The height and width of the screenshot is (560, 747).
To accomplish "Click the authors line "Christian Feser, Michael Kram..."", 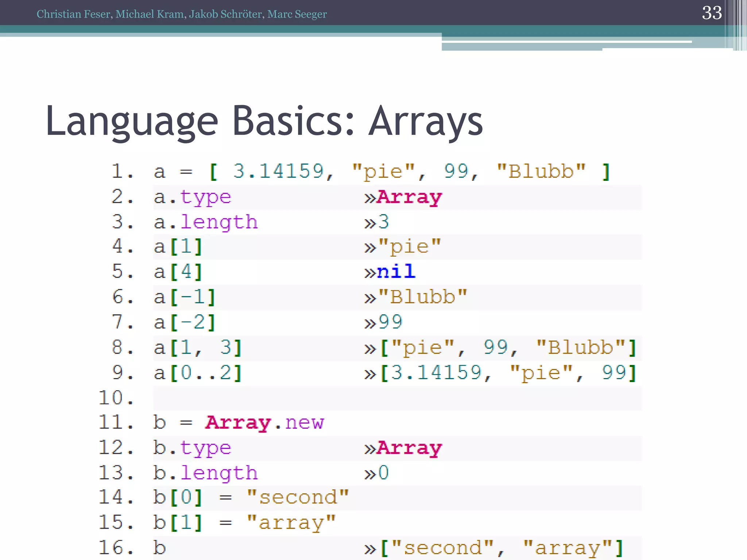I will [182, 14].
